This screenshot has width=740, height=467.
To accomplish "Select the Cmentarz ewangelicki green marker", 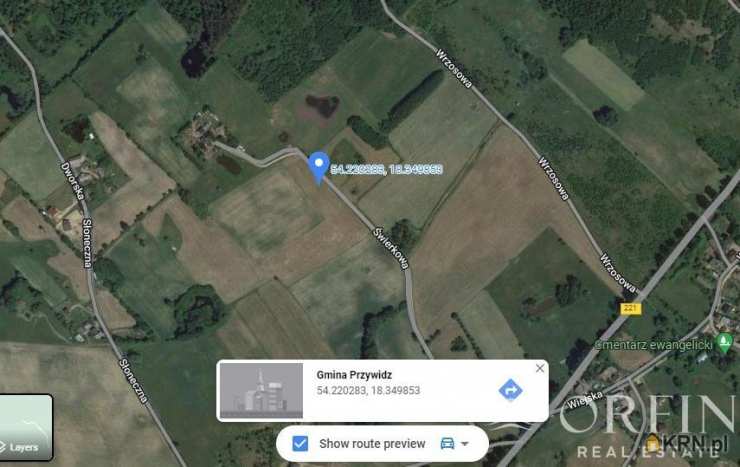I will pos(724,342).
